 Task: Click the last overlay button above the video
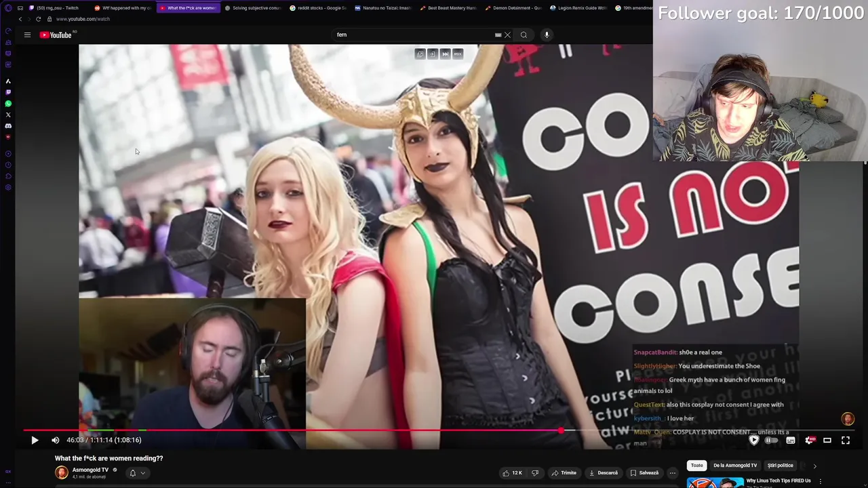[458, 54]
